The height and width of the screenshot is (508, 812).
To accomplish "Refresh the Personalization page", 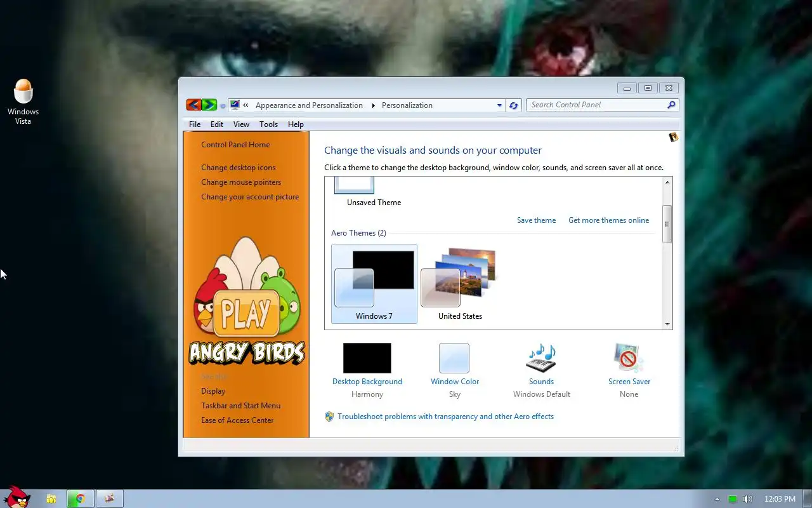I will click(514, 105).
